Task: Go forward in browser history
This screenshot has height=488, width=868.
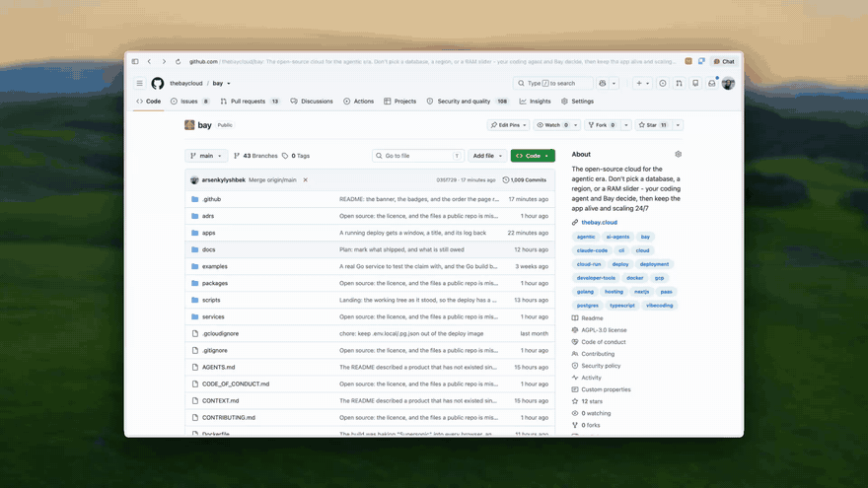Action: coord(164,61)
